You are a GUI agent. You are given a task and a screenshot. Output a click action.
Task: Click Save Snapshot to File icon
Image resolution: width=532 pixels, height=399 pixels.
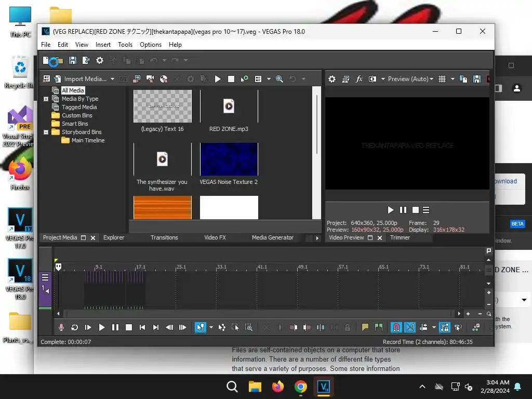477,79
